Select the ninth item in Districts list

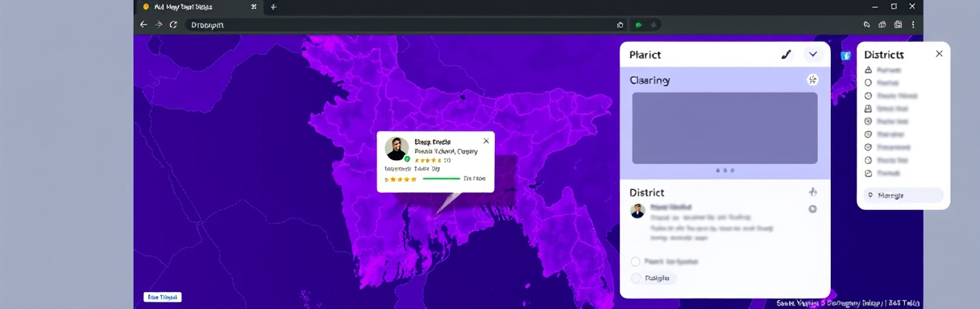(882, 173)
